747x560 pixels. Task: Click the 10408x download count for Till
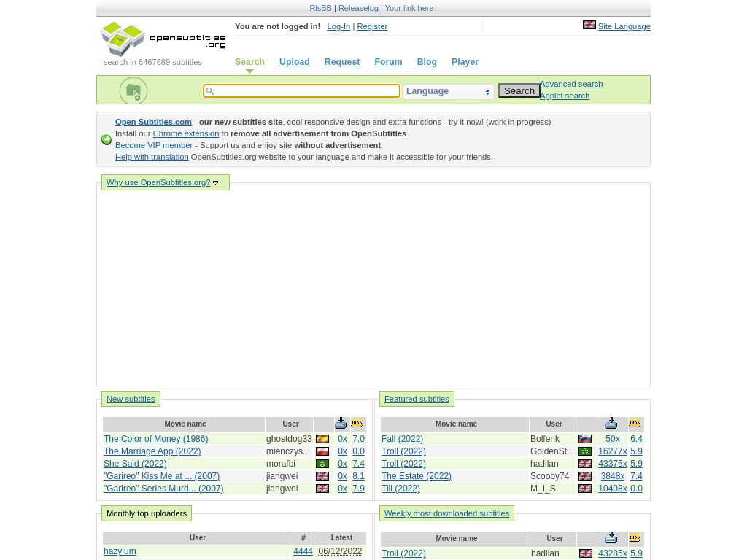613,489
